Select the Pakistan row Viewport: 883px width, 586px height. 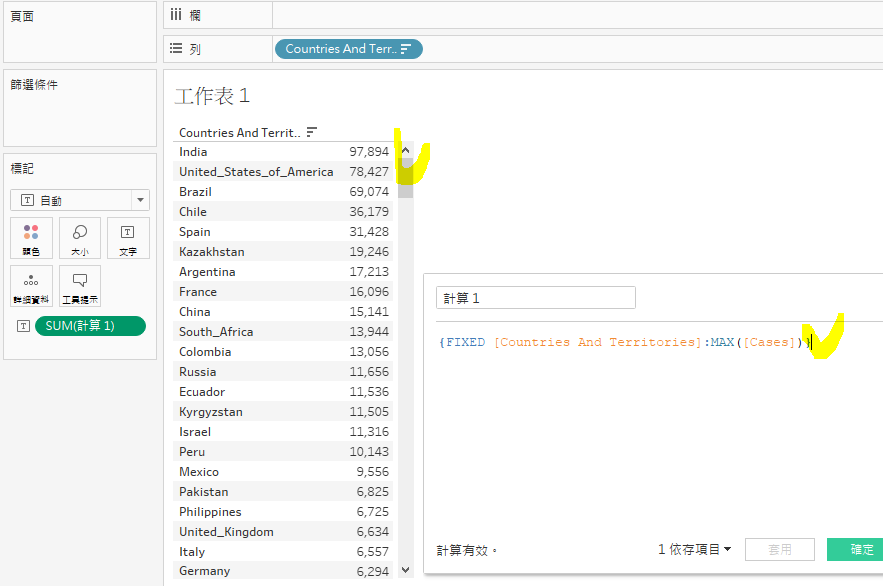pos(283,491)
